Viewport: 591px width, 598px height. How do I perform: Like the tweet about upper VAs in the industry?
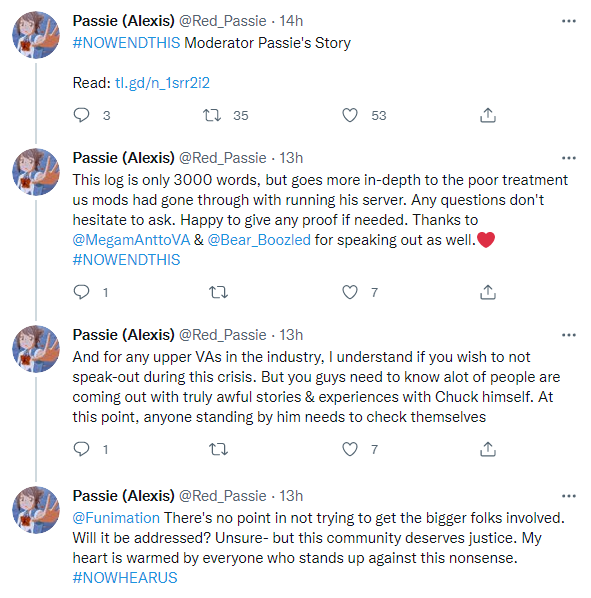[350, 449]
